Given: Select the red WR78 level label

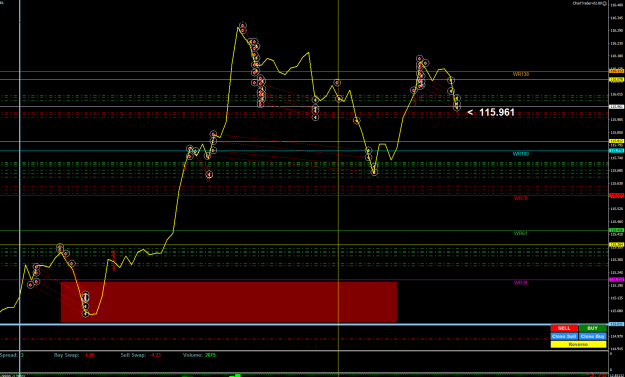Looking at the screenshot, I should [x=521, y=198].
